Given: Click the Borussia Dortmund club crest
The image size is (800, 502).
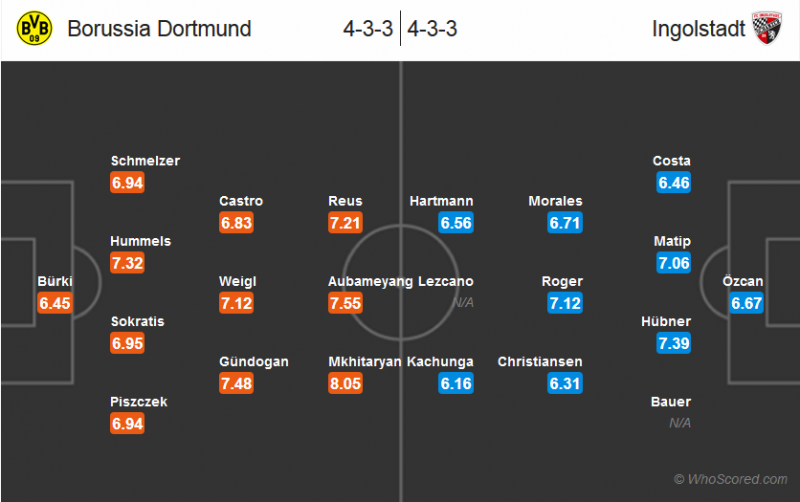Looking at the screenshot, I should tap(34, 29).
